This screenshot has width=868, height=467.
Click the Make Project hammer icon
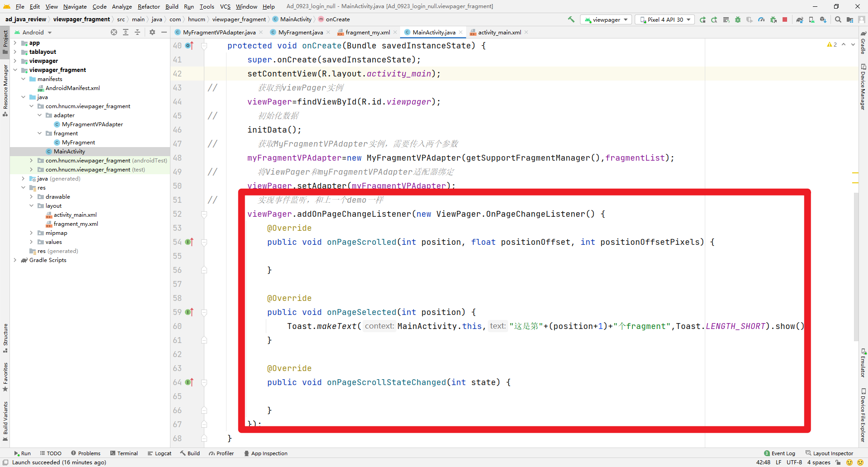[571, 19]
